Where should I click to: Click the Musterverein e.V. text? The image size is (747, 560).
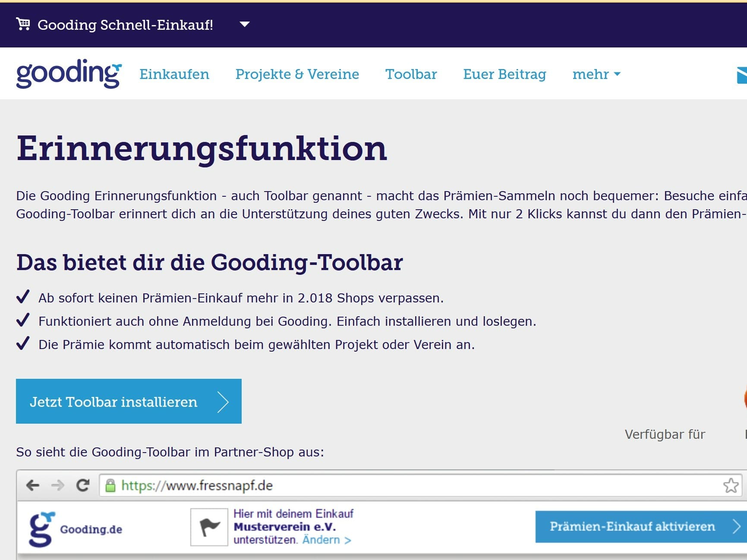285,527
